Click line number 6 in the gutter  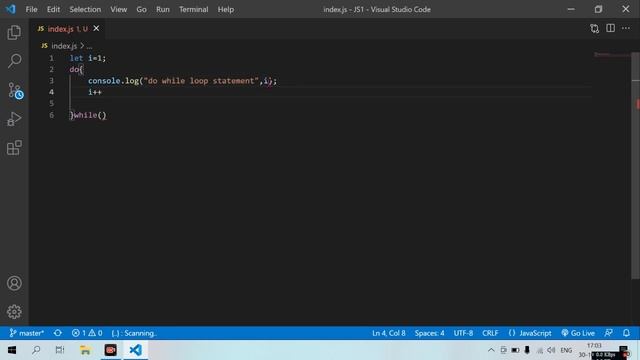click(51, 115)
